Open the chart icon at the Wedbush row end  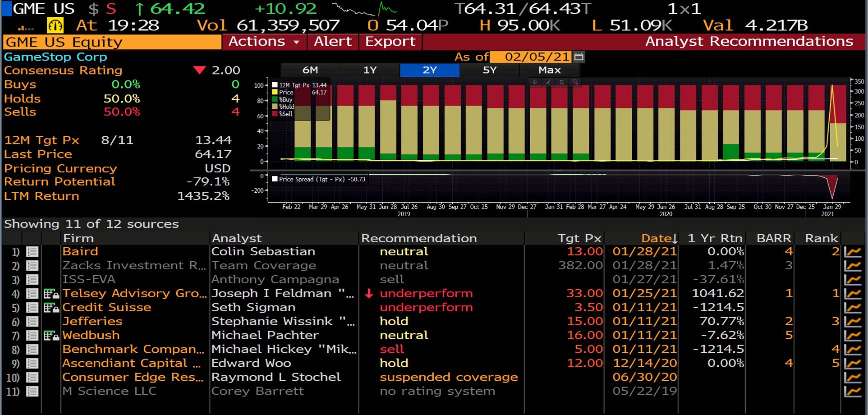tap(853, 336)
